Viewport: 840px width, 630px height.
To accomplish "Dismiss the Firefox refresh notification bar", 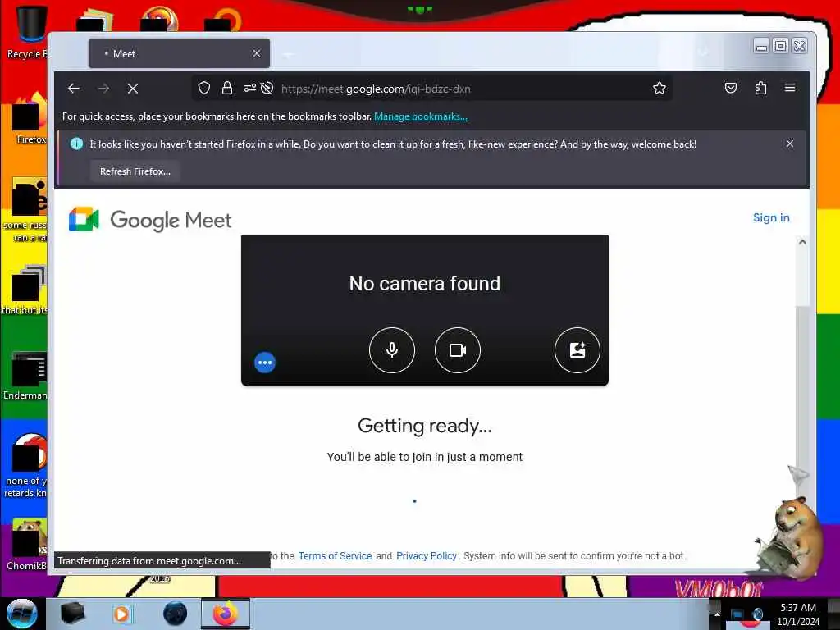I will 790,144.
